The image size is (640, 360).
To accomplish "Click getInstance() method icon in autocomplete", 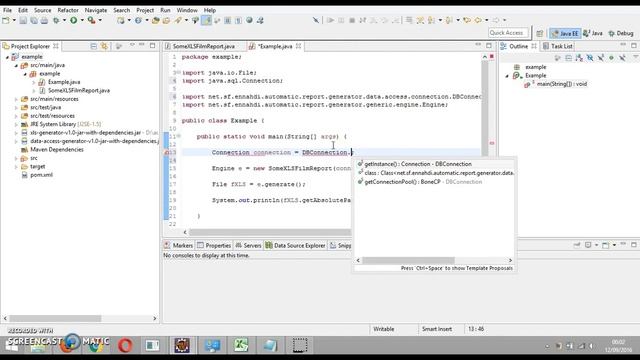I will [360, 164].
